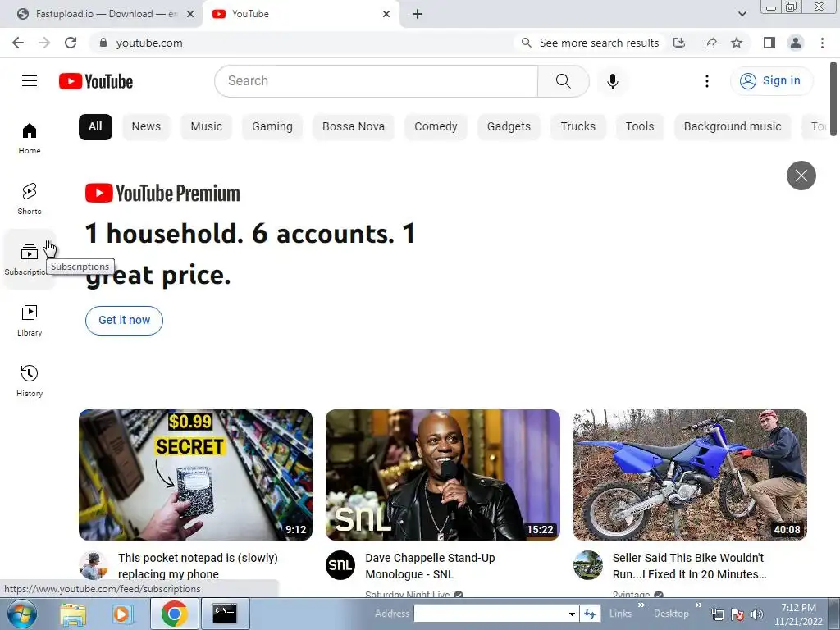Dismiss the YouTube Premium banner
Image resolution: width=840 pixels, height=630 pixels.
tap(801, 176)
